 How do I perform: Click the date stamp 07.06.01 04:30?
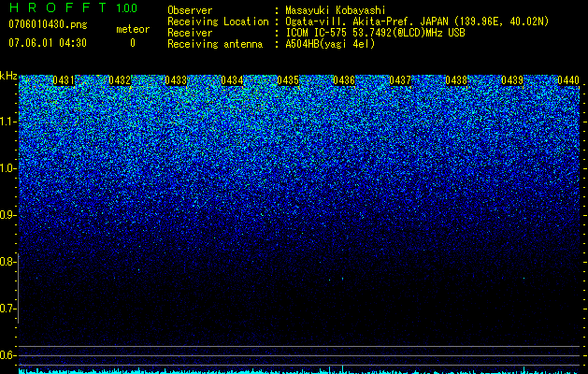click(x=48, y=43)
